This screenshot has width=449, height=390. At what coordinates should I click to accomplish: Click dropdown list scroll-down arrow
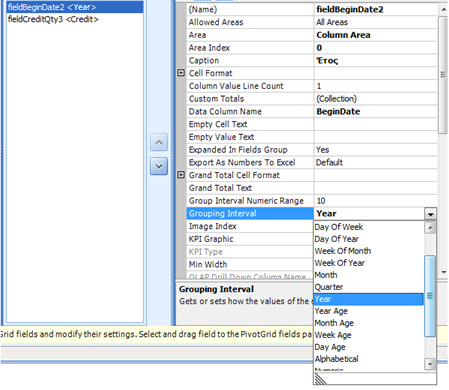pyautogui.click(x=430, y=364)
